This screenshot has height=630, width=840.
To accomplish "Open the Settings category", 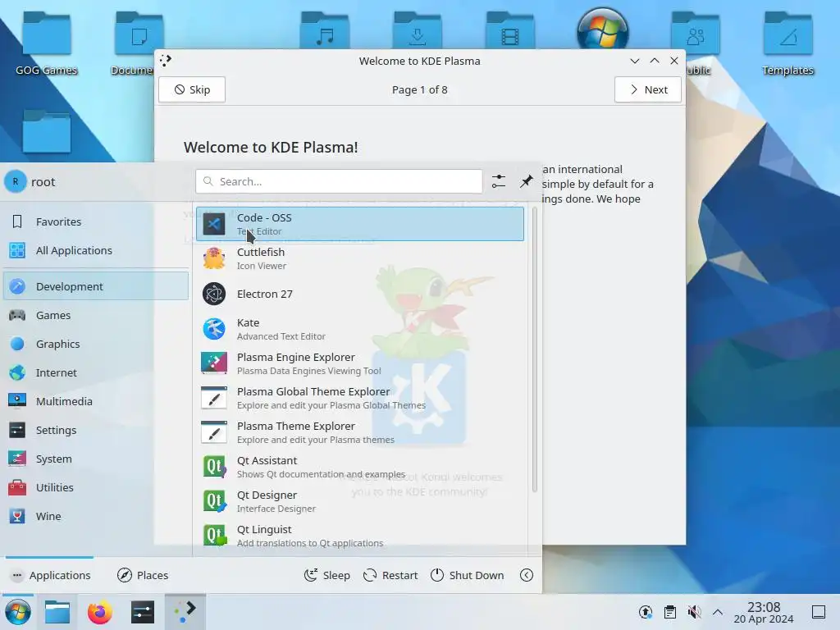I will pyautogui.click(x=96, y=430).
